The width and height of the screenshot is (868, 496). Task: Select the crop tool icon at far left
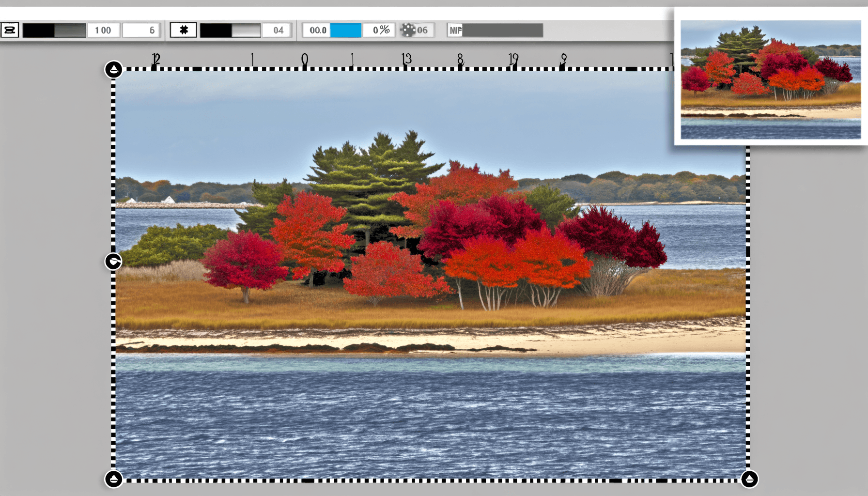click(11, 30)
